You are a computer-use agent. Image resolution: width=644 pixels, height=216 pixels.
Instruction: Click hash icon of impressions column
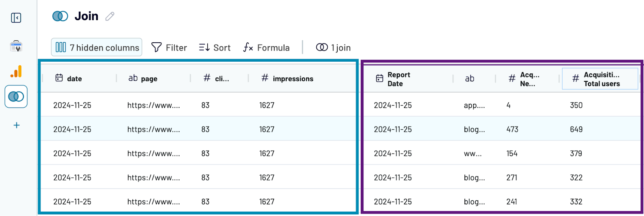pos(265,78)
